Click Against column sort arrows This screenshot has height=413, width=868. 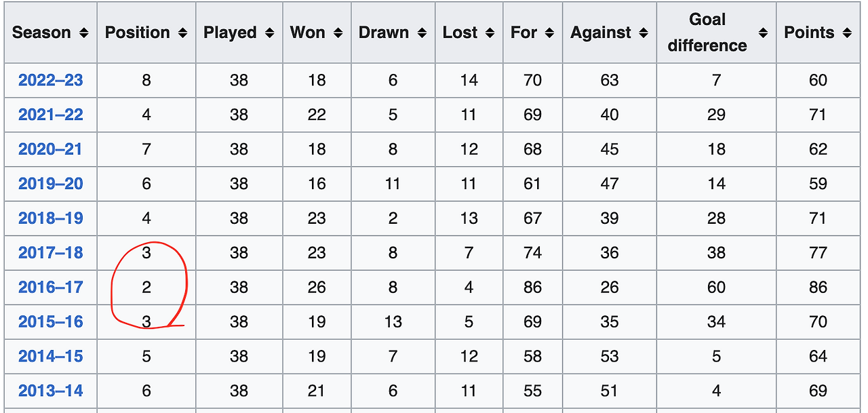(x=644, y=33)
